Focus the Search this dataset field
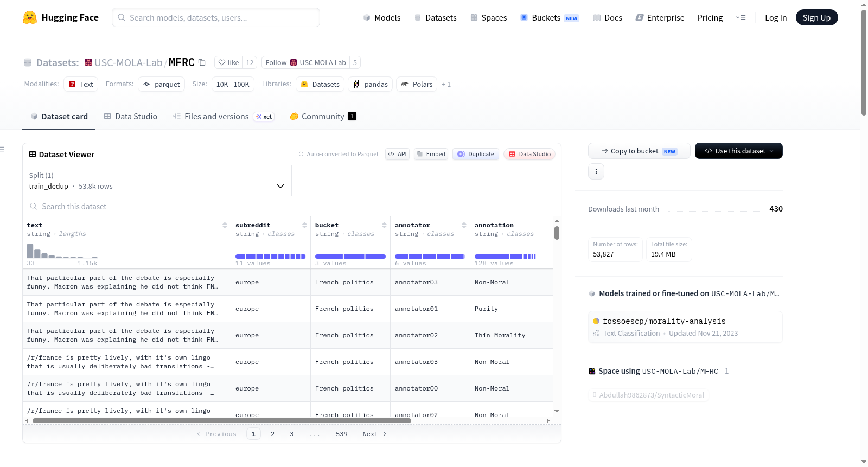 click(292, 206)
